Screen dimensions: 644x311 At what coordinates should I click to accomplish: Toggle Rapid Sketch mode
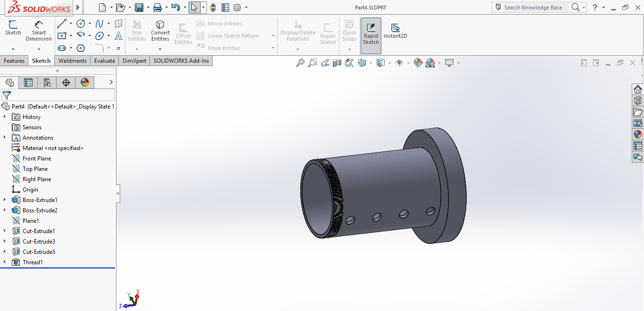point(371,36)
